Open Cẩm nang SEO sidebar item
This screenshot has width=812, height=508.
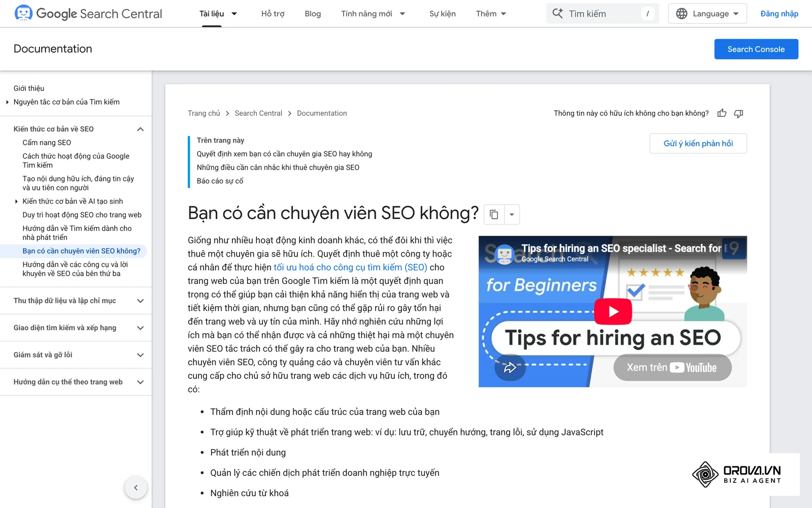pyautogui.click(x=47, y=143)
